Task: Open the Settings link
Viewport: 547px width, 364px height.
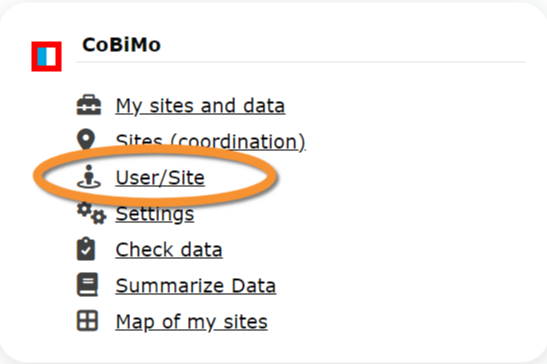Action: coord(155,214)
